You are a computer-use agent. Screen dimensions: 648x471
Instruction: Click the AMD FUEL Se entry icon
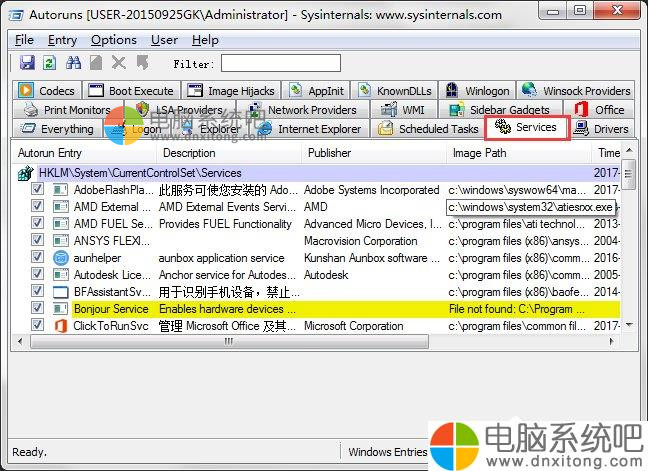[x=61, y=224]
